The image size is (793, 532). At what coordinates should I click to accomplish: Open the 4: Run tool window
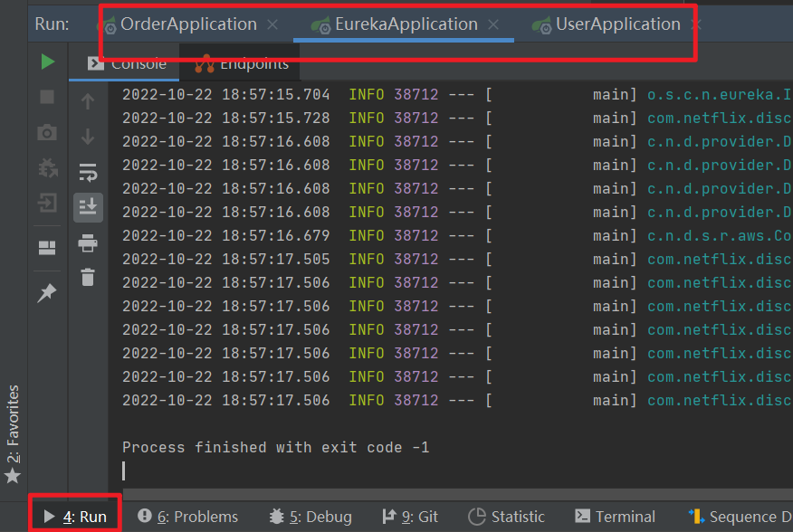click(x=75, y=517)
